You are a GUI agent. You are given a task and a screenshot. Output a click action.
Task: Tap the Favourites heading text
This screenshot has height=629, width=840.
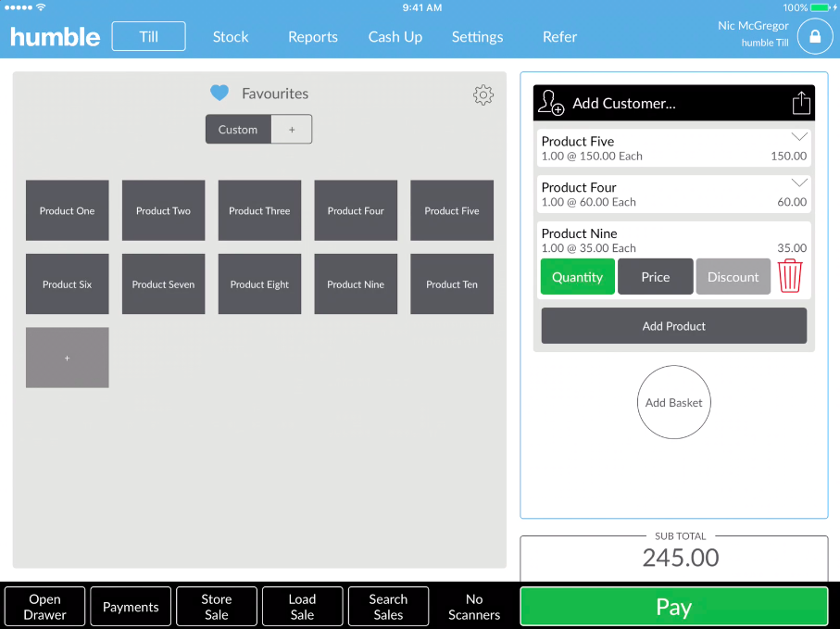[275, 94]
